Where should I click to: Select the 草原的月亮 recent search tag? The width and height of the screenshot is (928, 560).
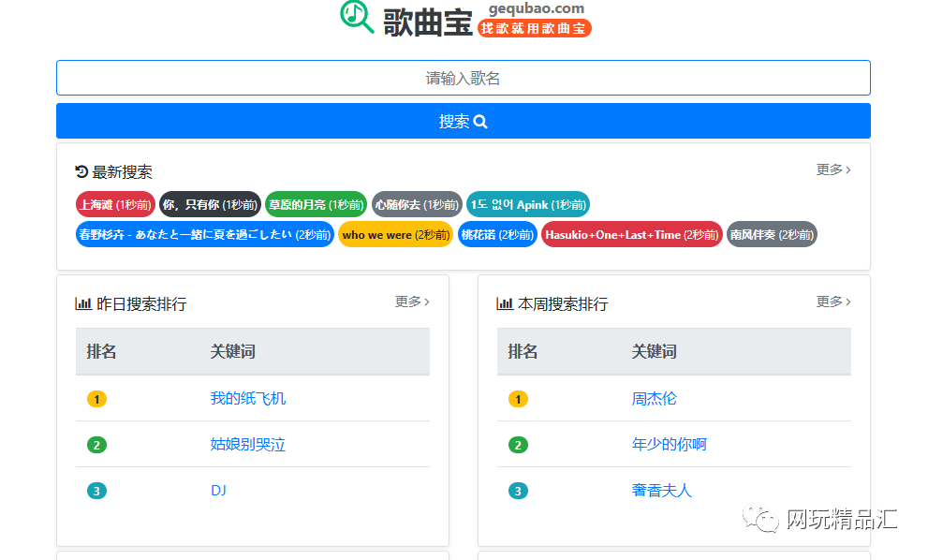coord(316,204)
